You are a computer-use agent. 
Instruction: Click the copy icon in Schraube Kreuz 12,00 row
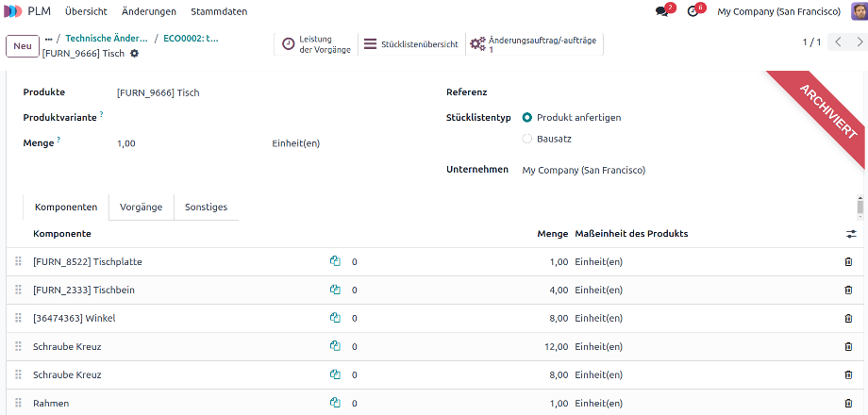click(335, 346)
